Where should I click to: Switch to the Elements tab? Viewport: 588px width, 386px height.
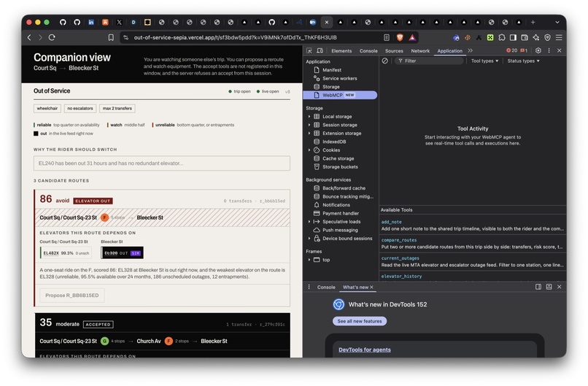[341, 50]
